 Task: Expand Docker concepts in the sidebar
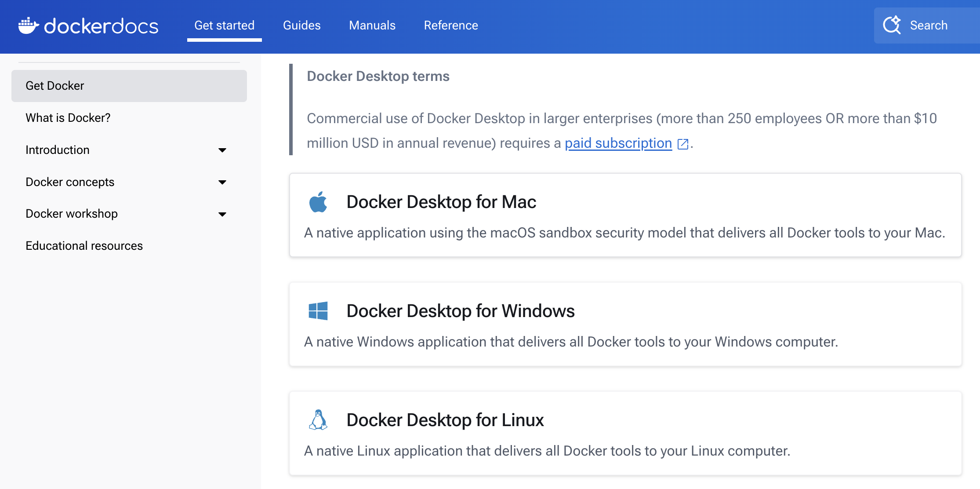[x=223, y=182]
